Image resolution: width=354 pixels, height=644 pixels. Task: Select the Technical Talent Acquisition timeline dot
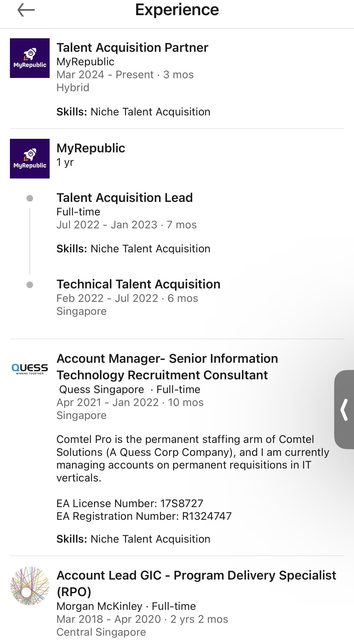coord(30,285)
